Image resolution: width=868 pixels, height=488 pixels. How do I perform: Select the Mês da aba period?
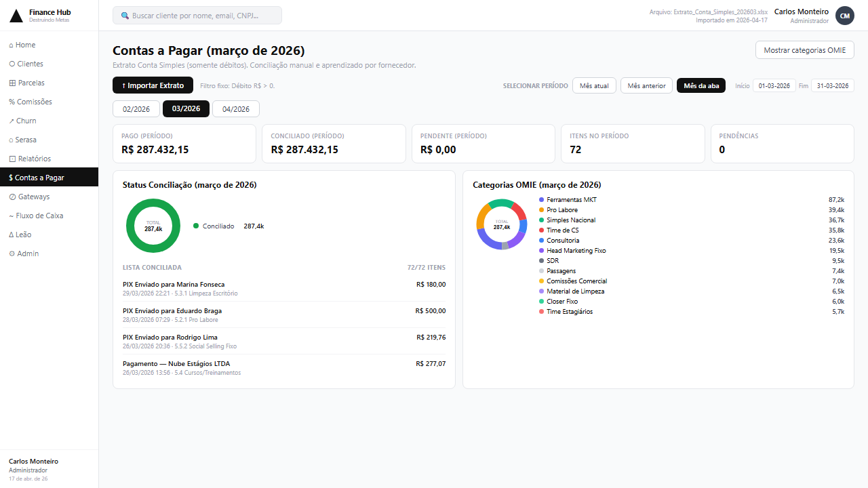[701, 85]
